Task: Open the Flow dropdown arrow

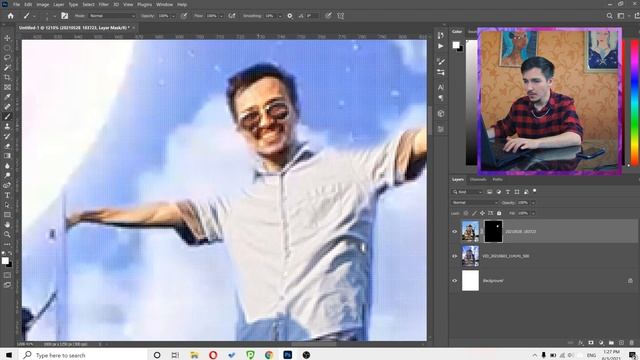Action: 221,16
